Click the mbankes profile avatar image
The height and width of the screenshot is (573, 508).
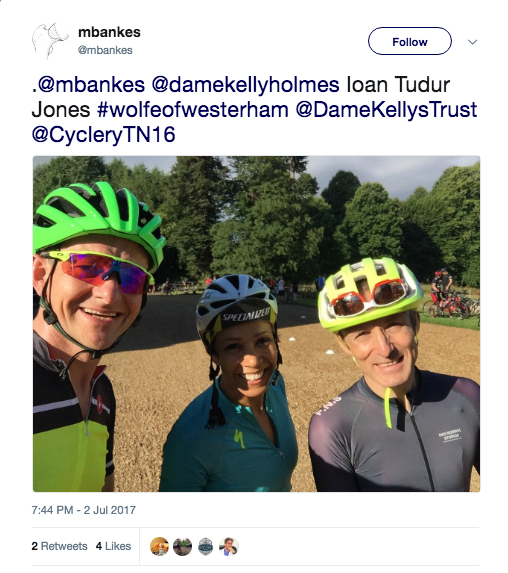(x=50, y=41)
